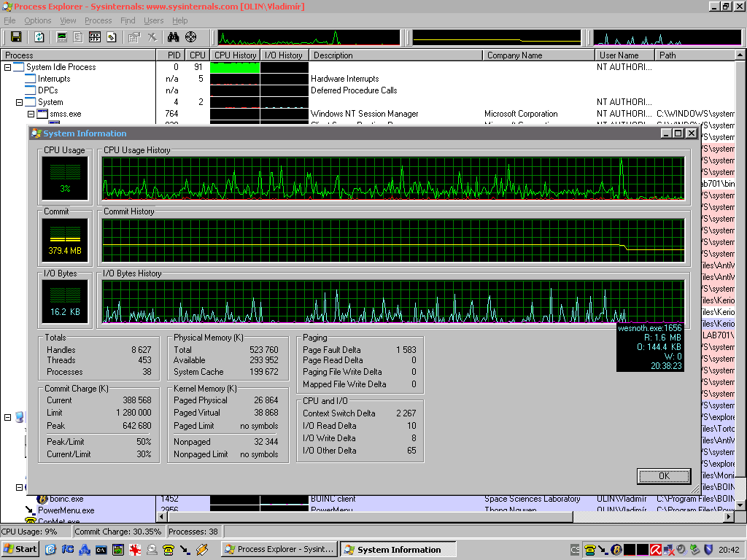747x560 pixels.
Task: Click the CPU History column header
Action: pos(236,55)
